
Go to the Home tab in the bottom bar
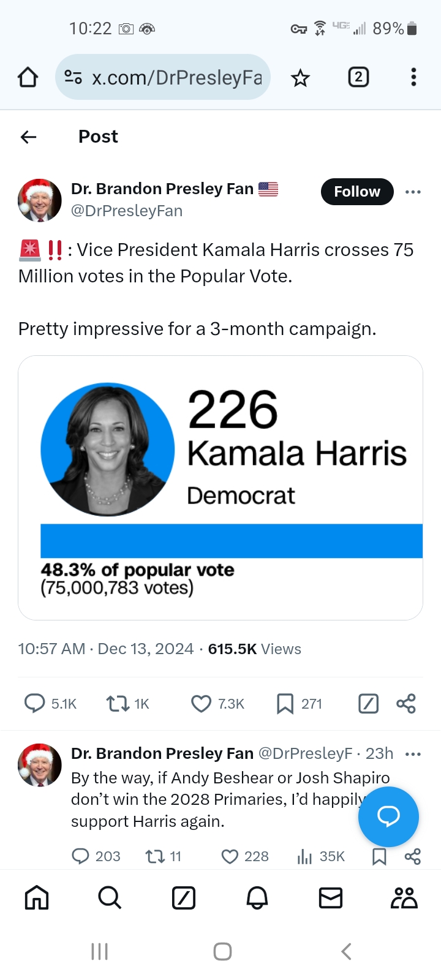[37, 898]
